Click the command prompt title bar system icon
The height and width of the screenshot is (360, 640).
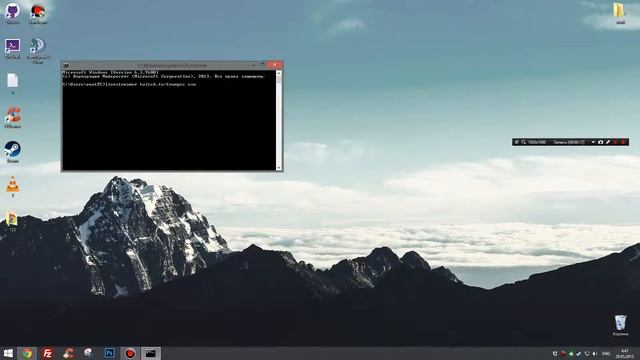[66, 65]
